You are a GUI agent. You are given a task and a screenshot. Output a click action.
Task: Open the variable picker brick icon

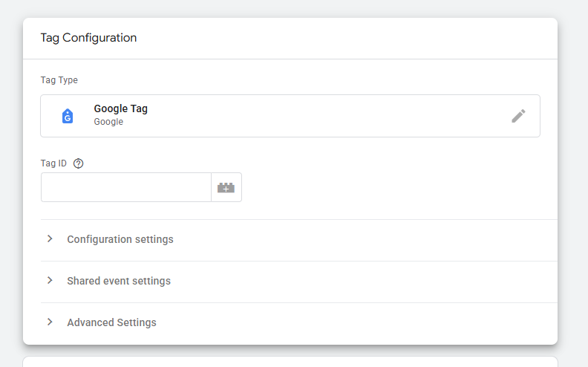coord(226,188)
